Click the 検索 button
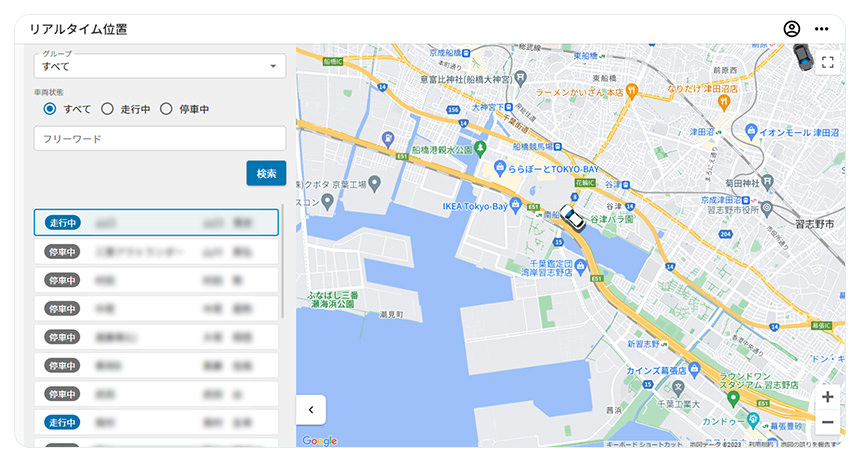 click(266, 173)
